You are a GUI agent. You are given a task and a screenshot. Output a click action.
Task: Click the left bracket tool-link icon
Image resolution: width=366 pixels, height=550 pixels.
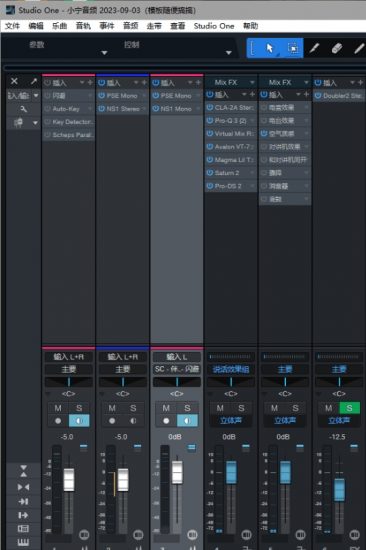click(x=253, y=48)
